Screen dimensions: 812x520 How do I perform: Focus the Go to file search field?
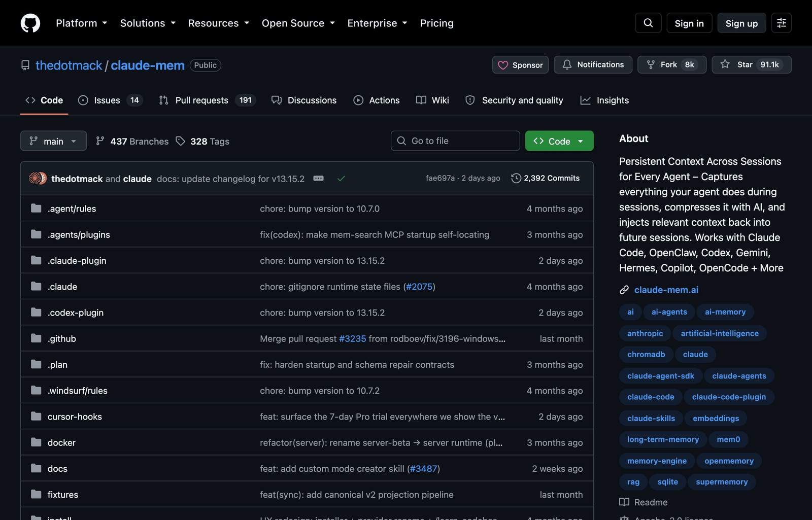455,141
